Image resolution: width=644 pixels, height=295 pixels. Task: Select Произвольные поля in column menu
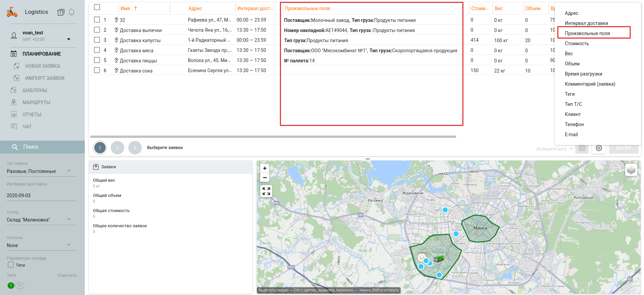587,33
